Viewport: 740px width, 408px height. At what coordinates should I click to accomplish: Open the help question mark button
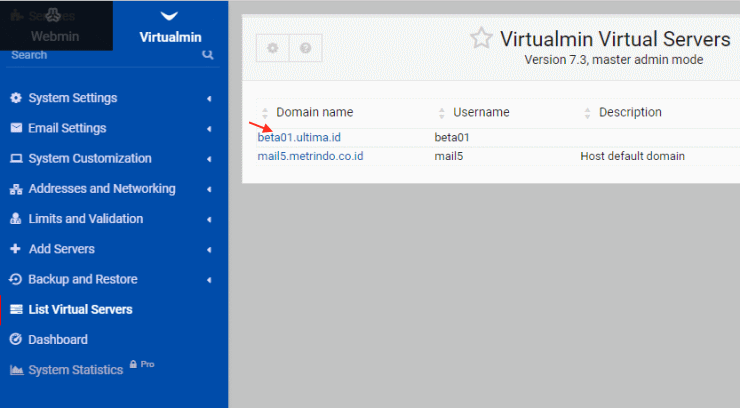click(x=305, y=48)
